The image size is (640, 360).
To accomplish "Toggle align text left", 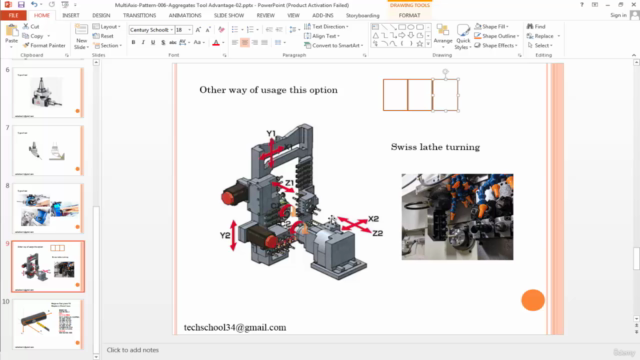I will tap(235, 42).
